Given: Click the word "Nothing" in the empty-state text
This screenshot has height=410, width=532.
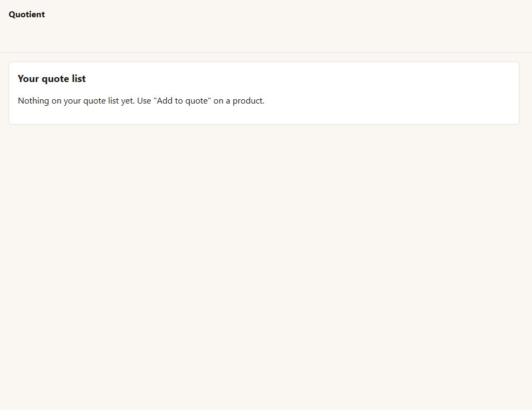Looking at the screenshot, I should point(33,101).
